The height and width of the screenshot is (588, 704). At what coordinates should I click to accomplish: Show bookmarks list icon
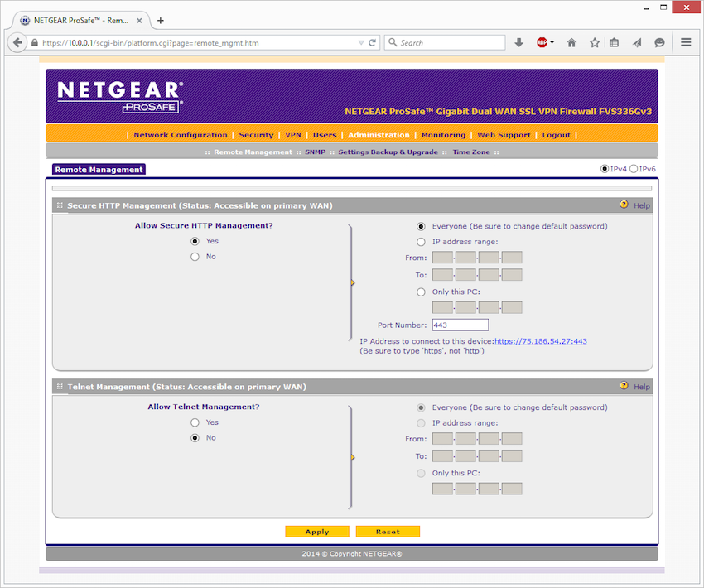(615, 42)
